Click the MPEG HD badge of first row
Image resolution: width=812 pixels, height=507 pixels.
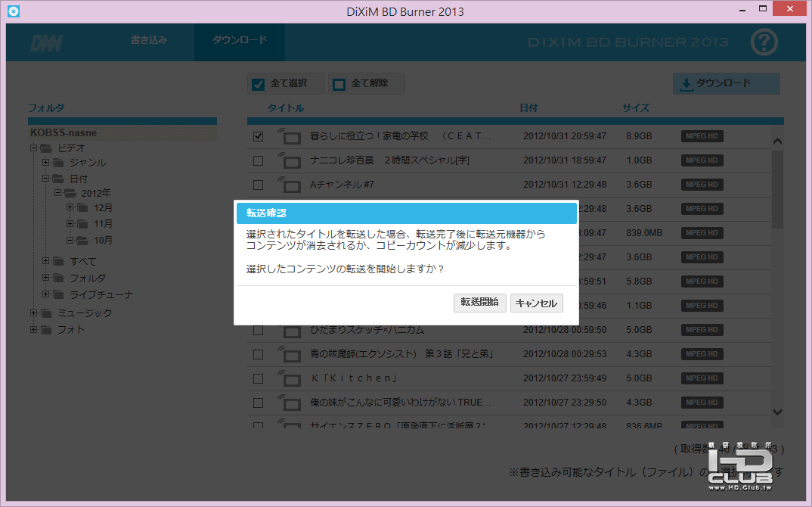click(702, 136)
